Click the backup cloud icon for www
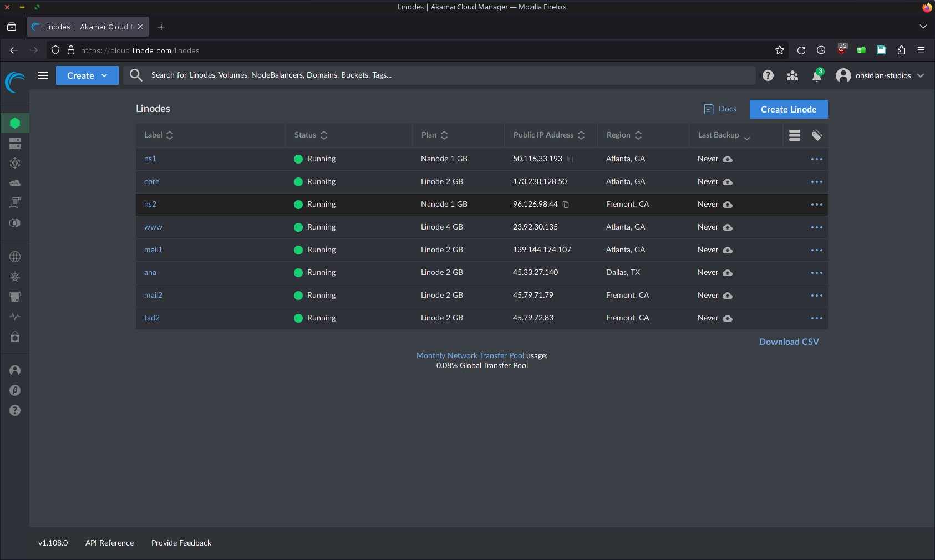 (728, 227)
